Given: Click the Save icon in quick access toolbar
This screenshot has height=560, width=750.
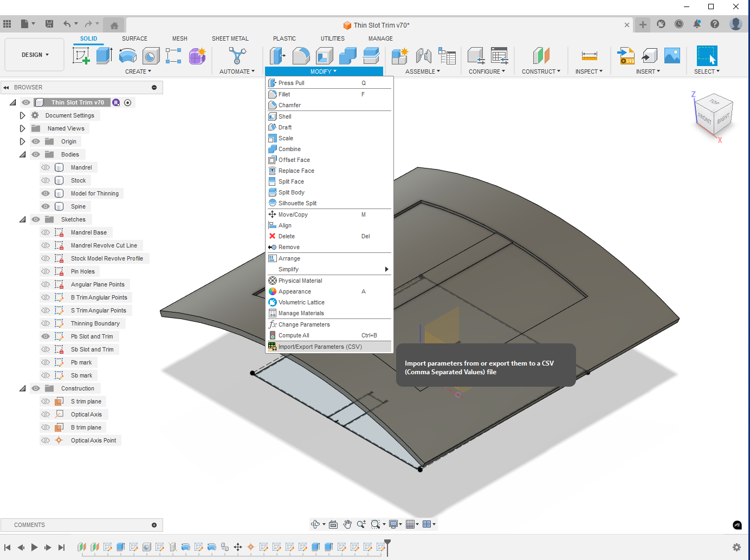Looking at the screenshot, I should 49,23.
